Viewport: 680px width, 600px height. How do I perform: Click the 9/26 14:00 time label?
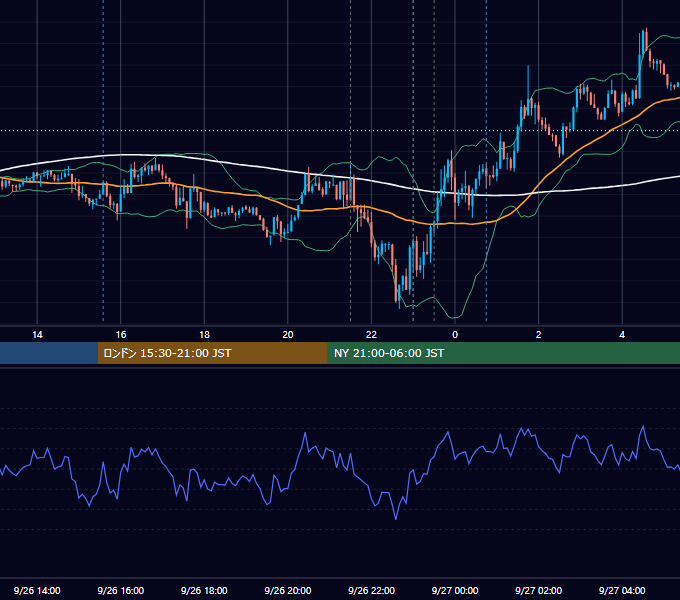[37, 590]
